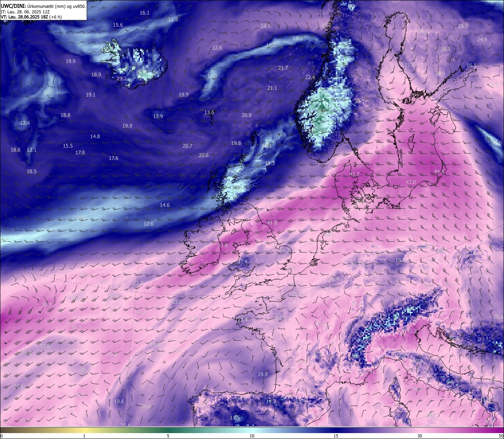The image size is (504, 439).
Task: Click the 'UWC/DINI: Úrkomumætti (mm) og uv850.' title
Action: point(43,6)
